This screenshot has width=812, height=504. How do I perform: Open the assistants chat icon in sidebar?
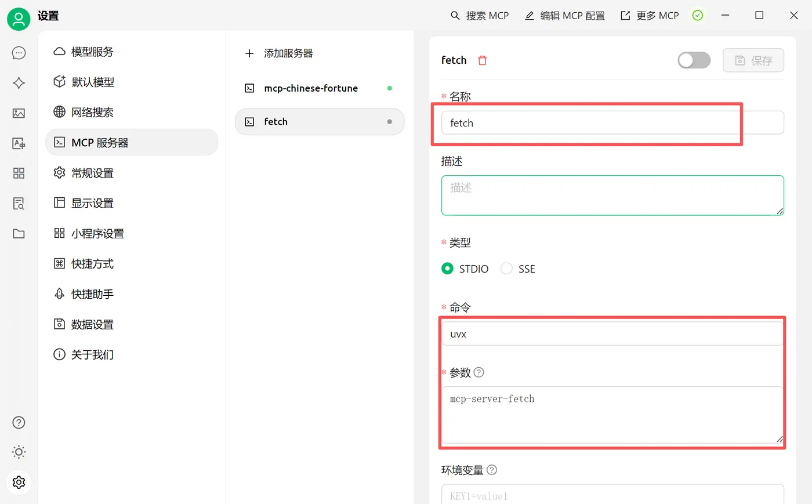(x=18, y=53)
